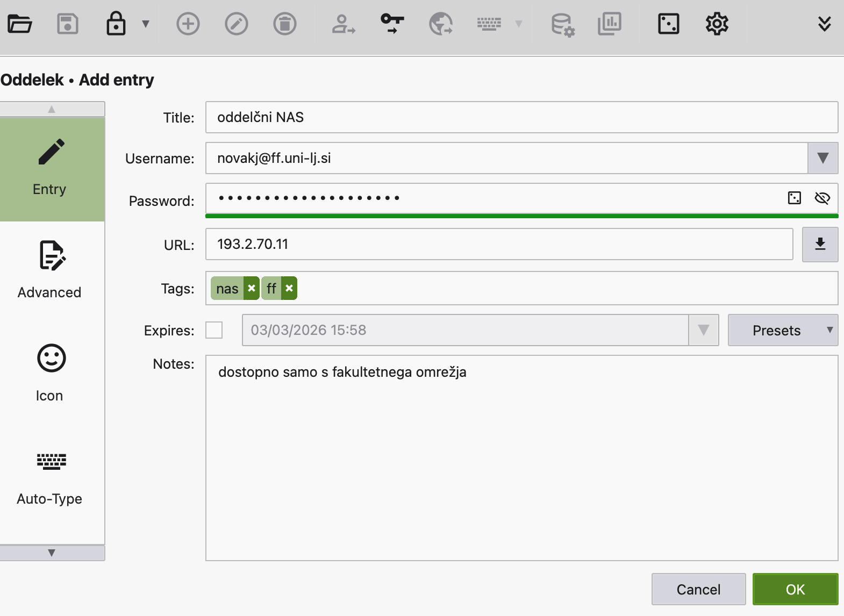Screen dimensions: 844x616
Task: Expand toolbar overflow double chevron
Action: click(x=825, y=24)
